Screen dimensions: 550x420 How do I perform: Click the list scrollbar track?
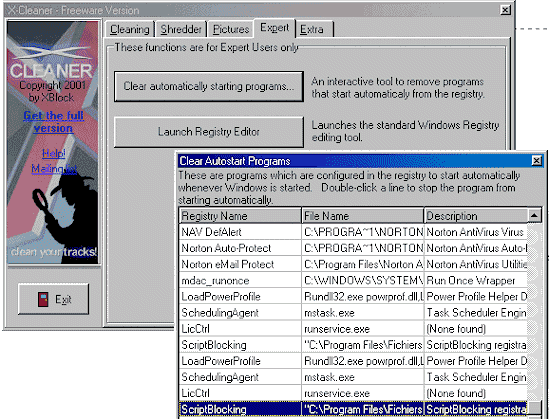[534, 312]
